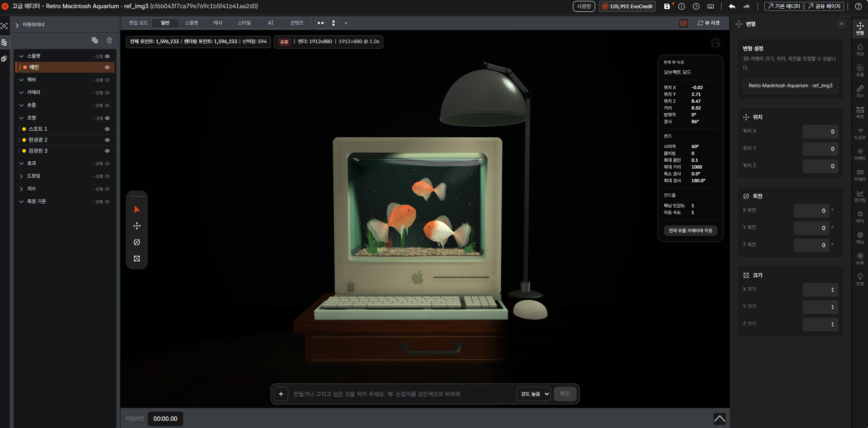
Task: Open the 이펙트 effects panel
Action: [860, 154]
